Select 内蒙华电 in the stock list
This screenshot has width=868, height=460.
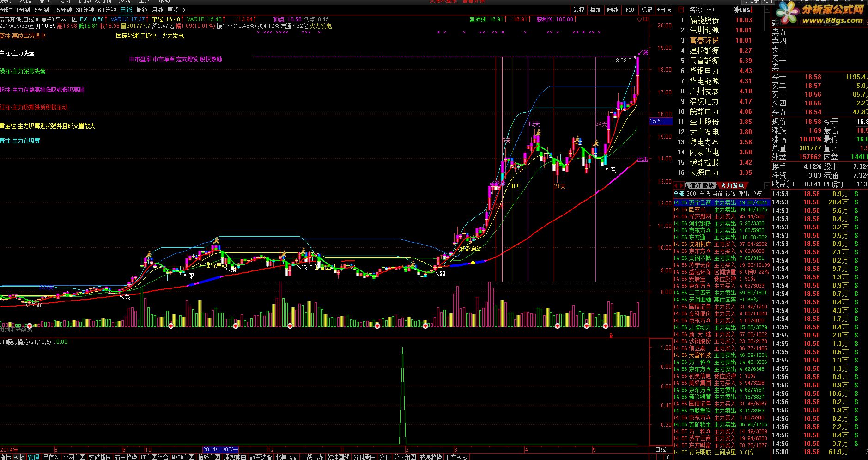pyautogui.click(x=704, y=152)
